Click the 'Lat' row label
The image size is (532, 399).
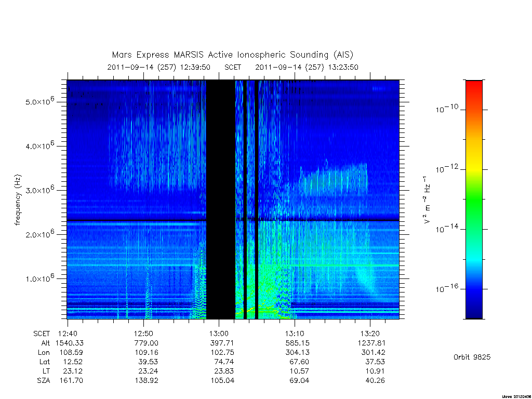pos(45,362)
